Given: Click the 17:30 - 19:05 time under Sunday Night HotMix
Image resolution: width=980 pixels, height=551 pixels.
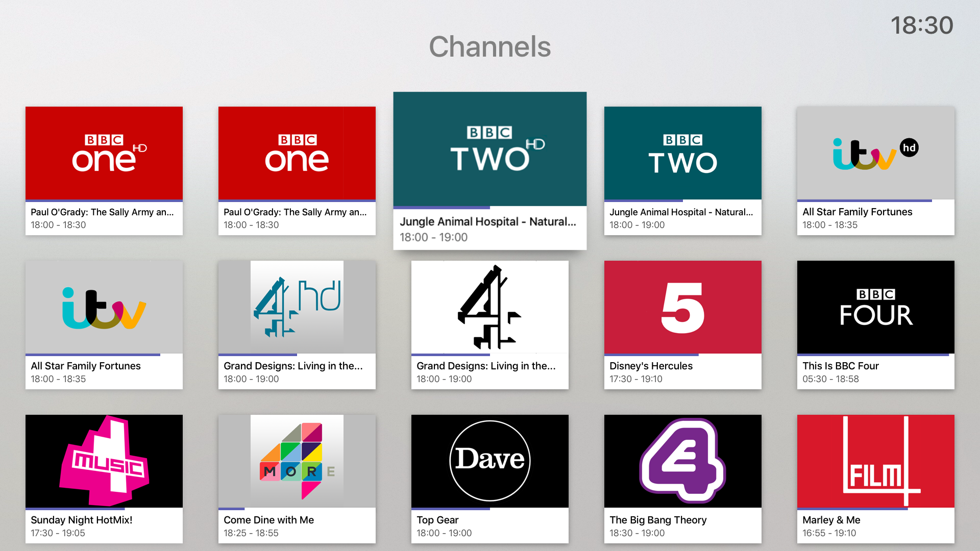Looking at the screenshot, I should coord(58,533).
